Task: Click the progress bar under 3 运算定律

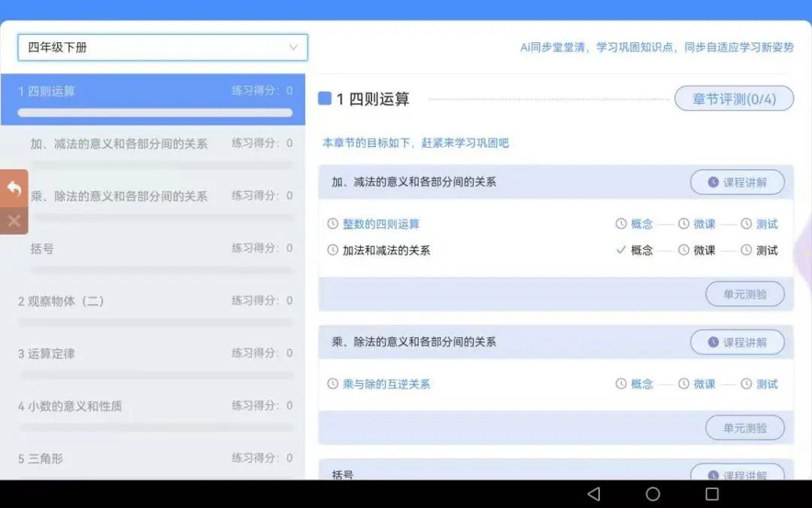Action: (x=155, y=375)
